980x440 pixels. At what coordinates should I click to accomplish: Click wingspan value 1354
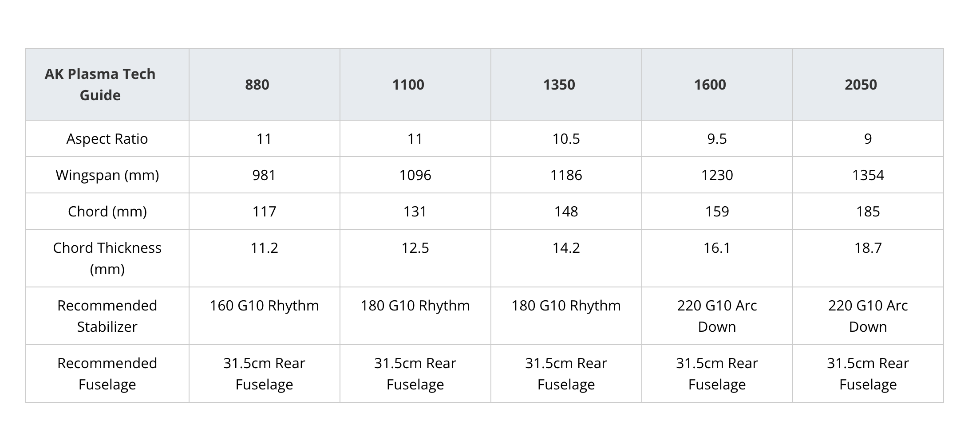pyautogui.click(x=868, y=175)
